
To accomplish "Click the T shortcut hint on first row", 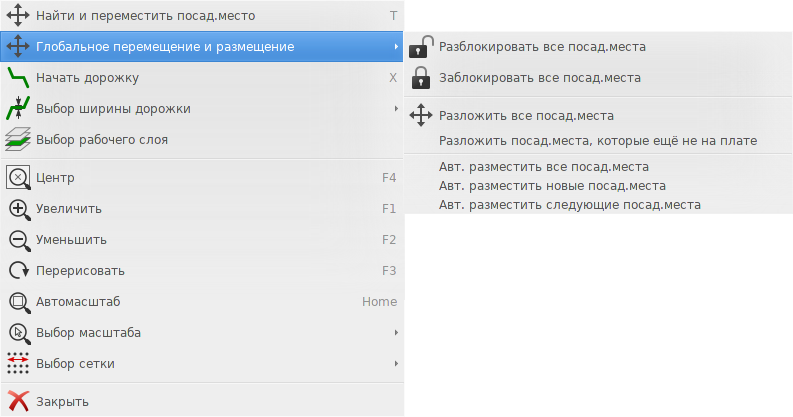I will 393,16.
